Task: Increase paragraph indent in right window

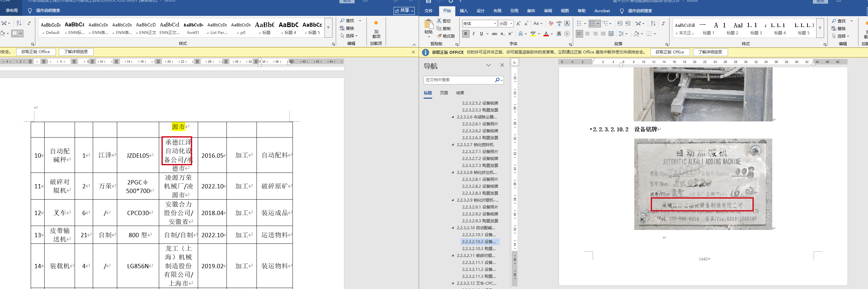Action: pos(628,23)
